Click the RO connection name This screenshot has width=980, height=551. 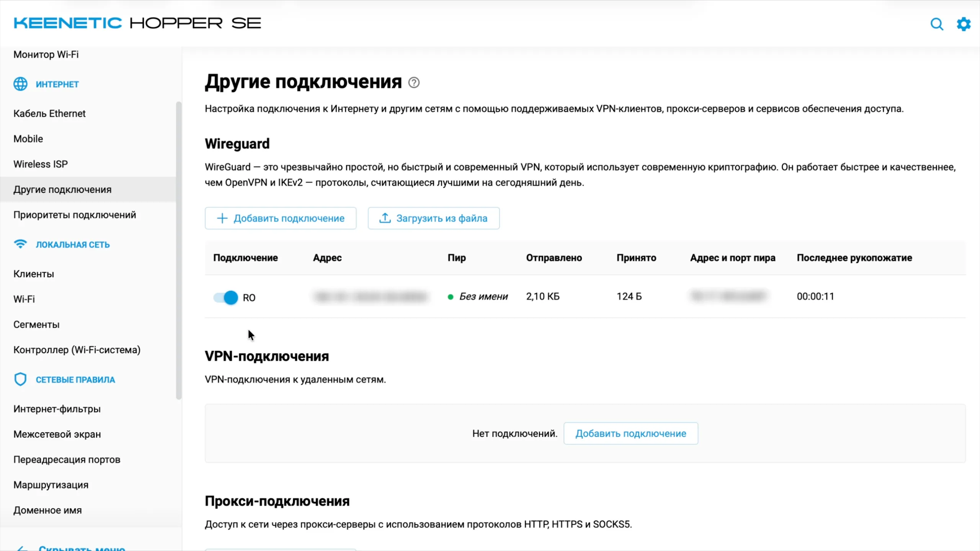[249, 298]
